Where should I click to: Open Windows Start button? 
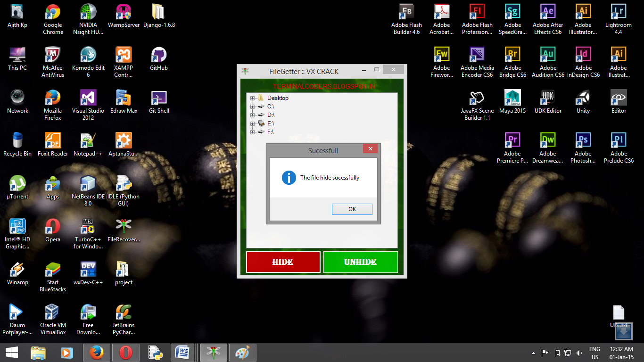pyautogui.click(x=12, y=353)
